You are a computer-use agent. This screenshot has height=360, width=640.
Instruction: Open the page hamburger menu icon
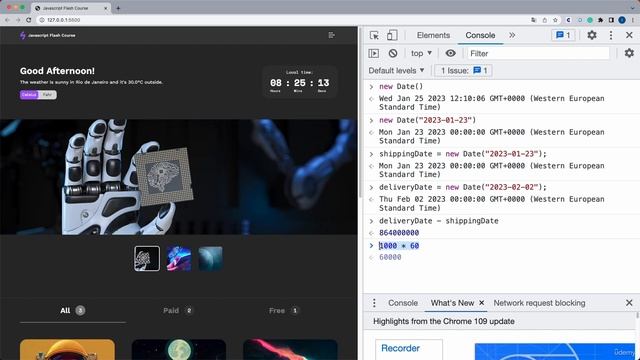point(331,36)
